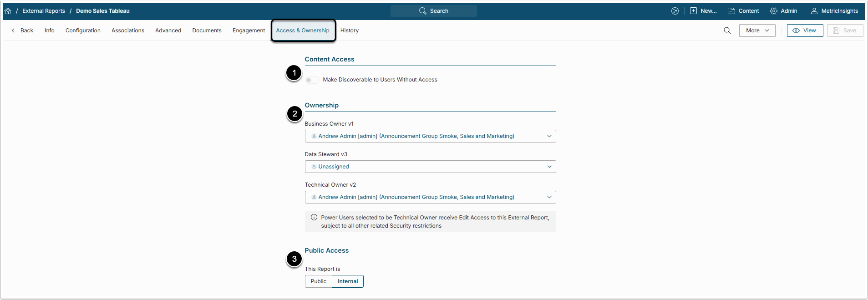This screenshot has height=300, width=868.
Task: Set report to Public
Action: [x=319, y=281]
